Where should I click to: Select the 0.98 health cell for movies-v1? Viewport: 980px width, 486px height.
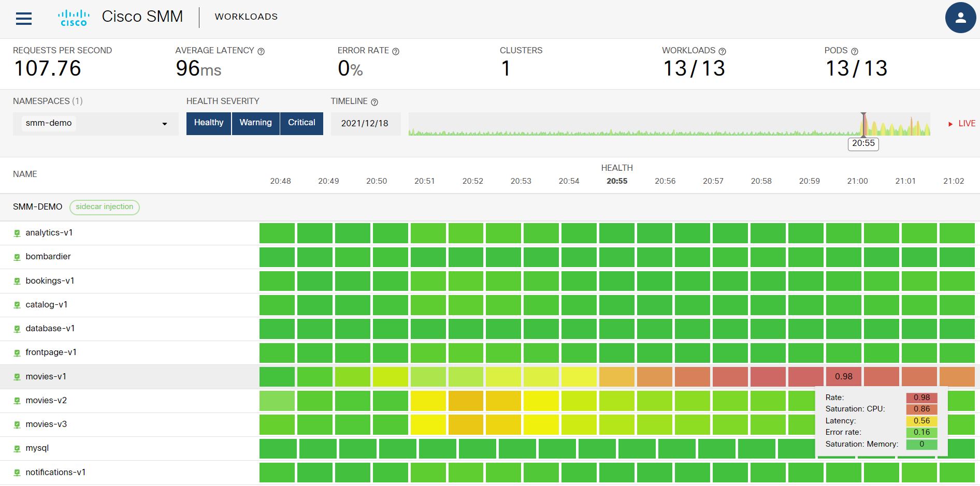(x=844, y=377)
